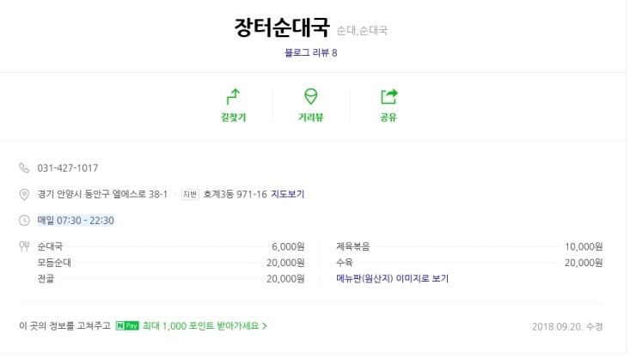
Task: Share this place using 공유 icon
Action: click(388, 97)
